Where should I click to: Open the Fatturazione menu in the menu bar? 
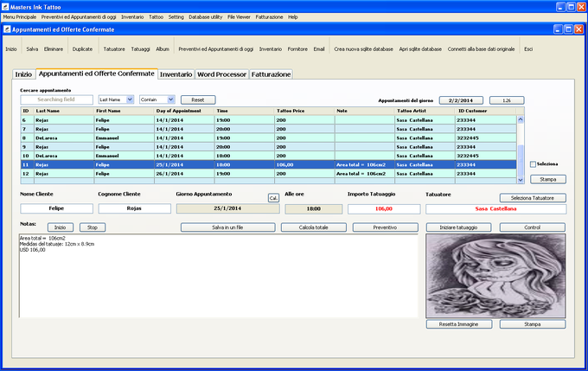pos(269,17)
